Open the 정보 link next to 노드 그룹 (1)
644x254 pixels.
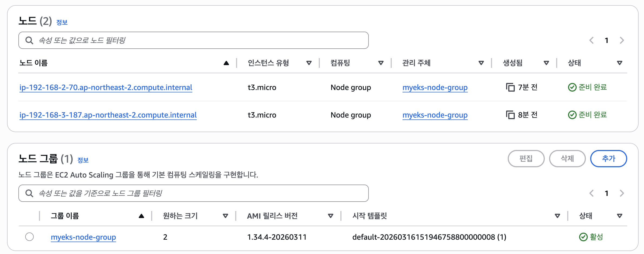[83, 160]
